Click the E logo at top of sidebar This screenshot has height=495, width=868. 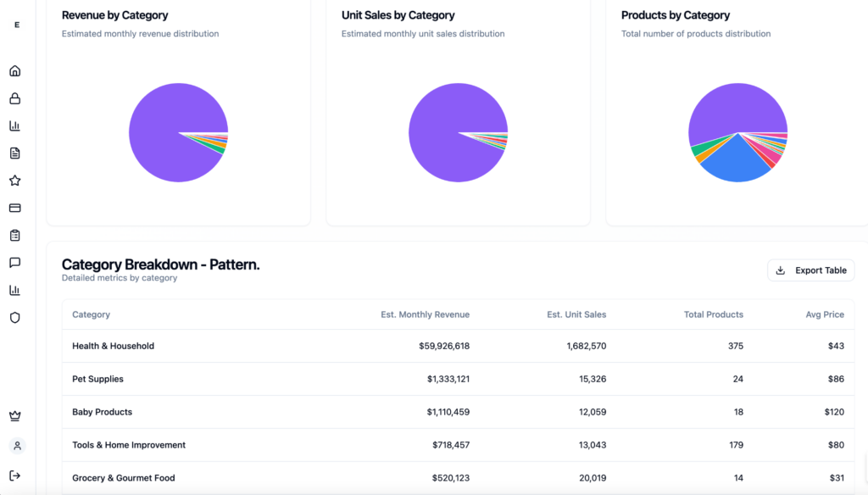pos(17,25)
